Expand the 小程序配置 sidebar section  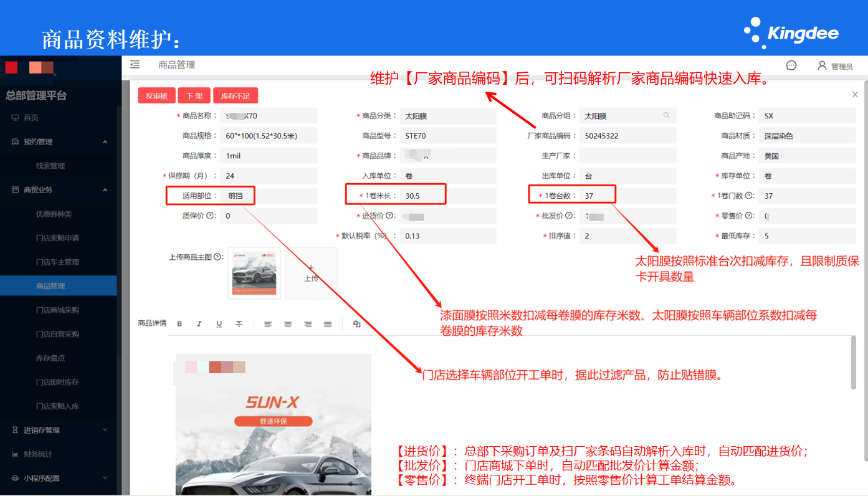[105, 478]
